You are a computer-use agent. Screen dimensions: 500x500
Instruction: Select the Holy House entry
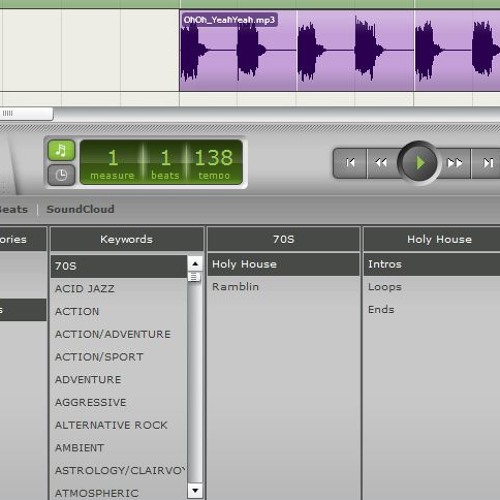click(x=284, y=264)
